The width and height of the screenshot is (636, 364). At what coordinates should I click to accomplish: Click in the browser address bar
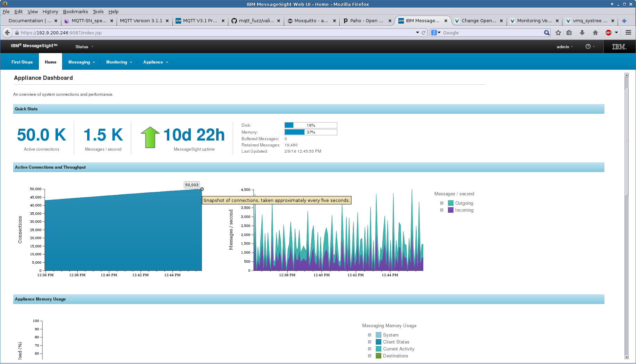208,32
